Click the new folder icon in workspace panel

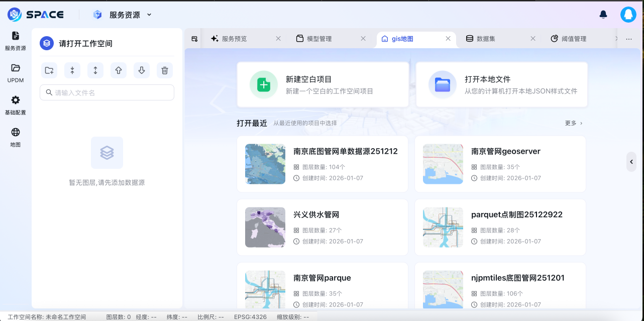(x=49, y=70)
